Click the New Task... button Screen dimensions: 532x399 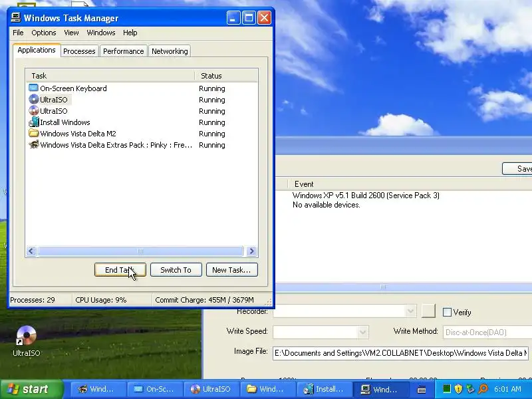tap(231, 270)
